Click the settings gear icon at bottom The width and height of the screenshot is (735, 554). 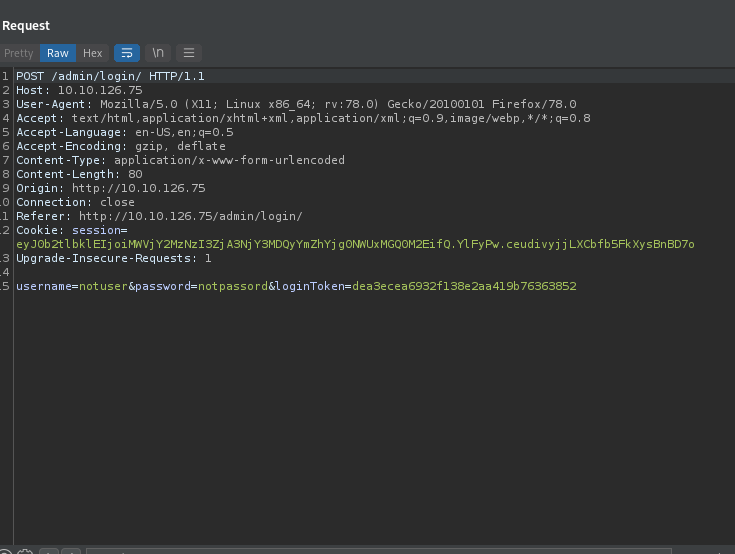26,550
